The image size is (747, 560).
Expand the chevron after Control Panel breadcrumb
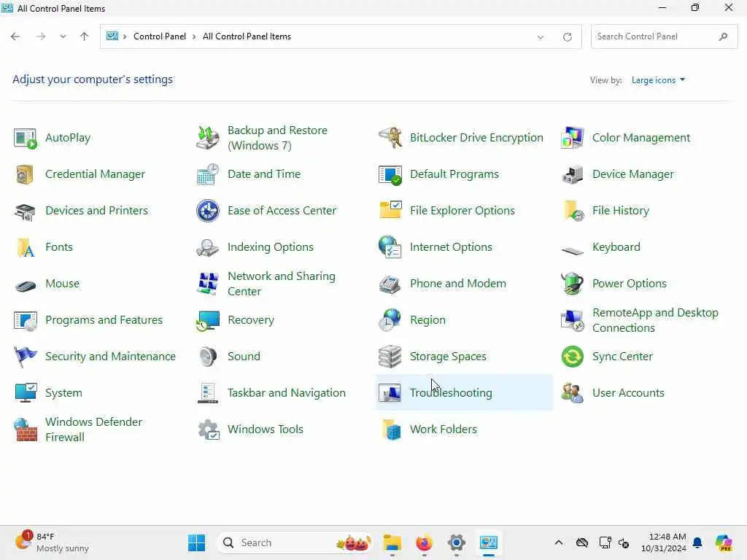click(194, 36)
